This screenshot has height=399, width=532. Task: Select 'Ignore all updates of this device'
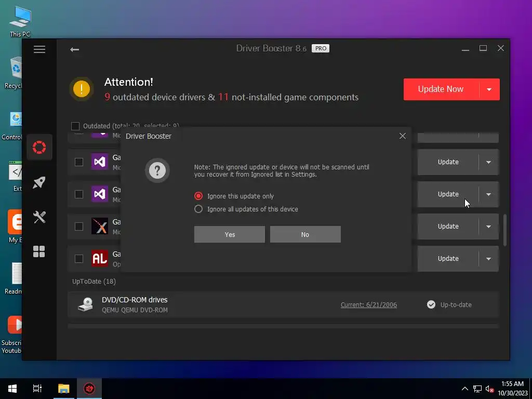click(246, 209)
